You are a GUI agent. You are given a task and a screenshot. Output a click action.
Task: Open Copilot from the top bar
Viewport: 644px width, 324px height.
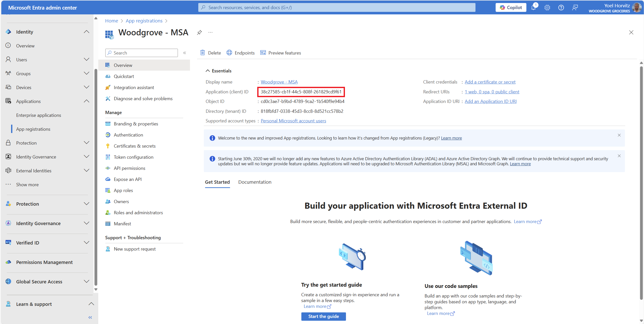pos(511,8)
